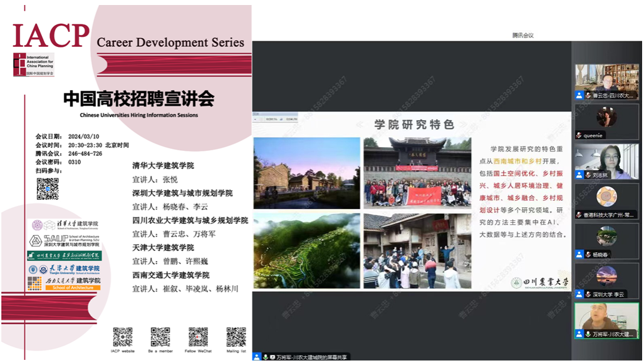This screenshot has width=644, height=363.
Task: Click the Tsinghua University School of Architecture logo
Action: point(65,225)
